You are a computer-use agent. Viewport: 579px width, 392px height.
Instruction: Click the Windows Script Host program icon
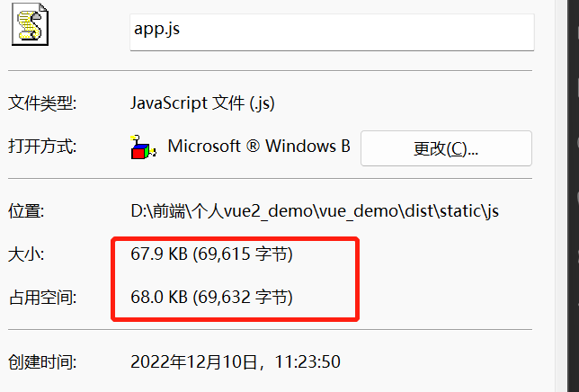[x=143, y=147]
